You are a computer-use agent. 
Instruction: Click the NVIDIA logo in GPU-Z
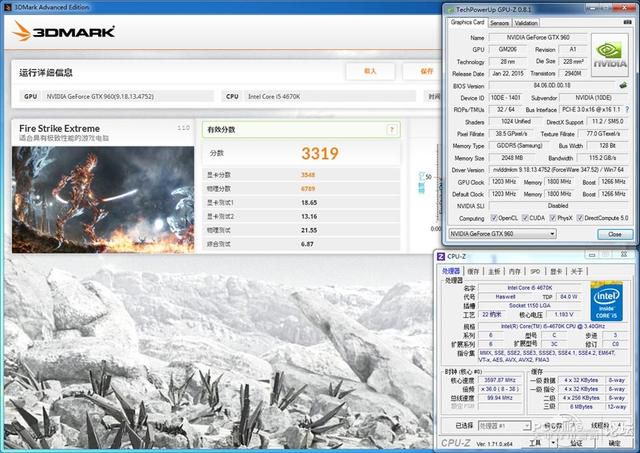coord(610,55)
